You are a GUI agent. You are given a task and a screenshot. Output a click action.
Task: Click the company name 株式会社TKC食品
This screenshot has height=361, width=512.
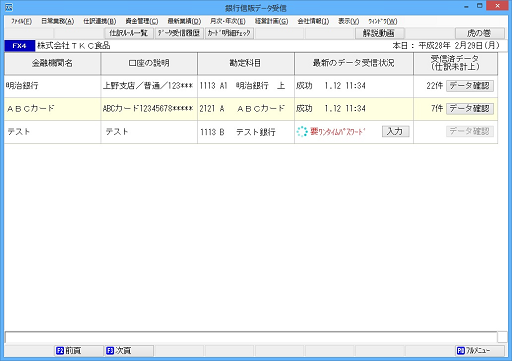pos(74,46)
